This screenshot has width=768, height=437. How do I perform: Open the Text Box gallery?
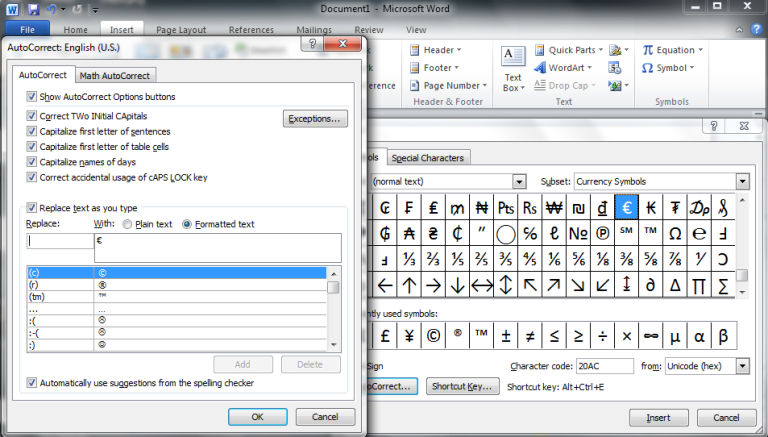pos(513,69)
